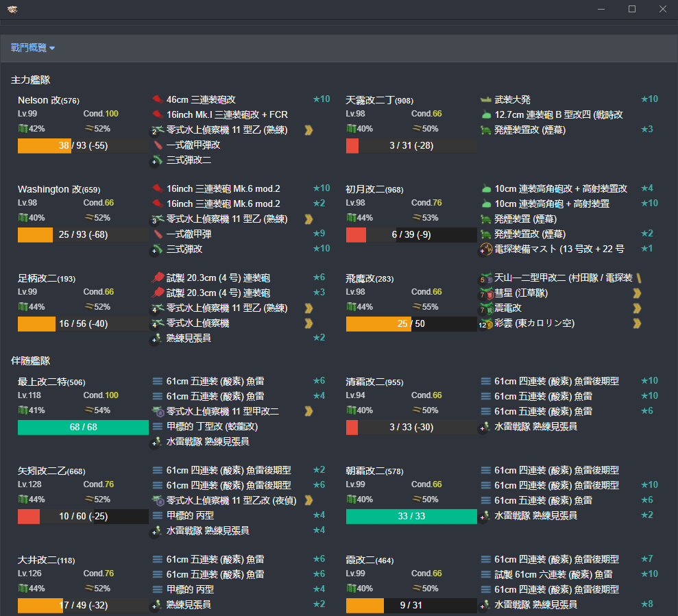This screenshot has width=678, height=616.
Task: Click the ammo icon showing 55% for 飛鷹改
Action: coord(416,307)
